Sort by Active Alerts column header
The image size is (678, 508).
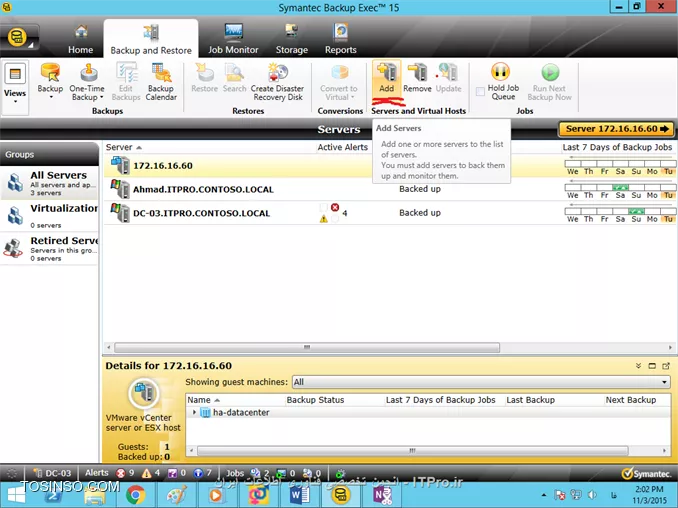pyautogui.click(x=342, y=147)
